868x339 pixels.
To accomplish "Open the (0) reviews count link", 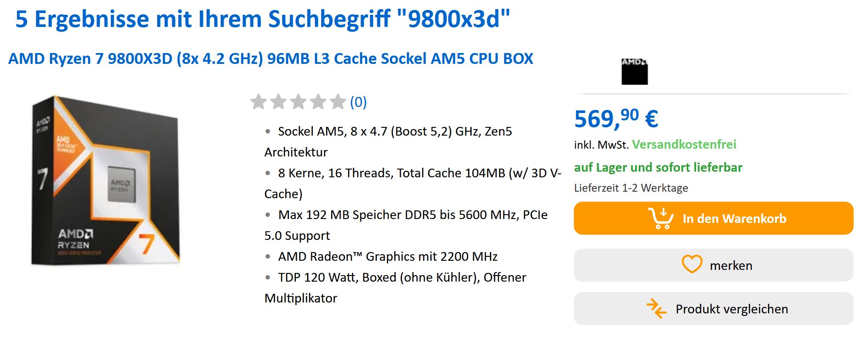I will point(359,102).
